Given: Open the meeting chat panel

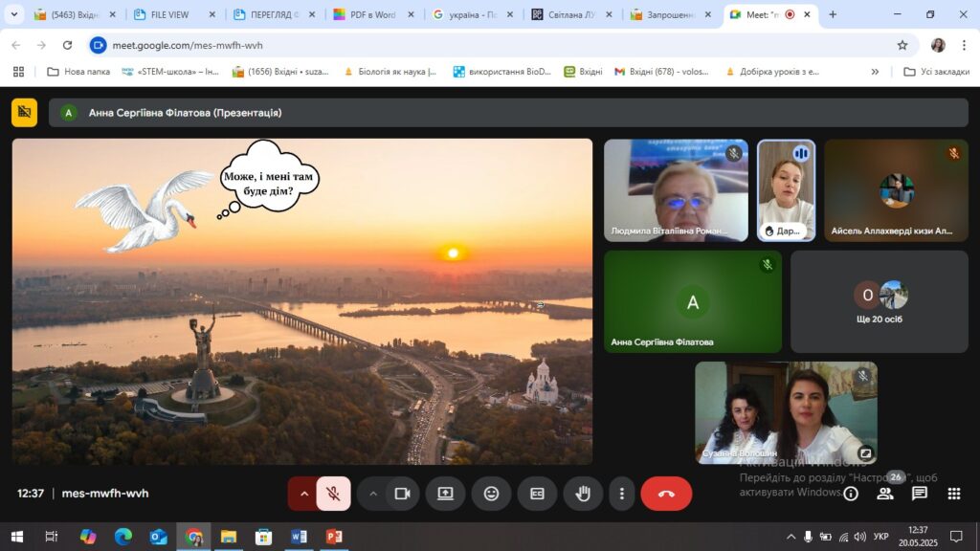Looking at the screenshot, I should click(919, 494).
